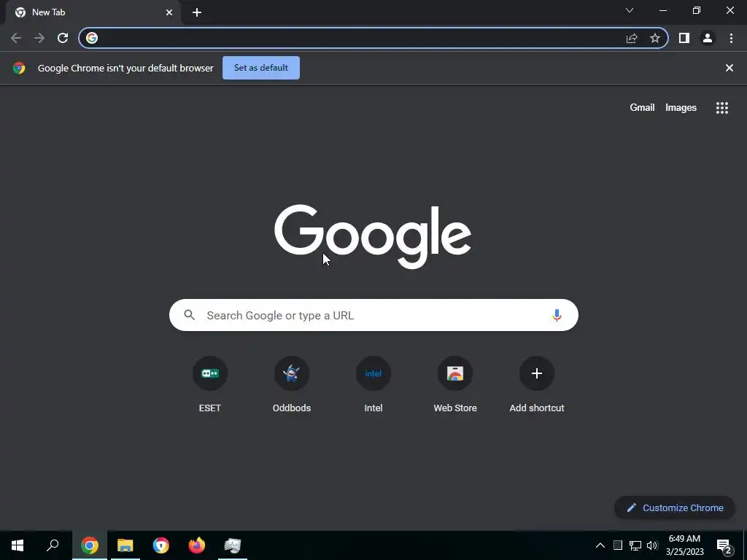
Task: Click the Google logo
Action: click(x=373, y=237)
